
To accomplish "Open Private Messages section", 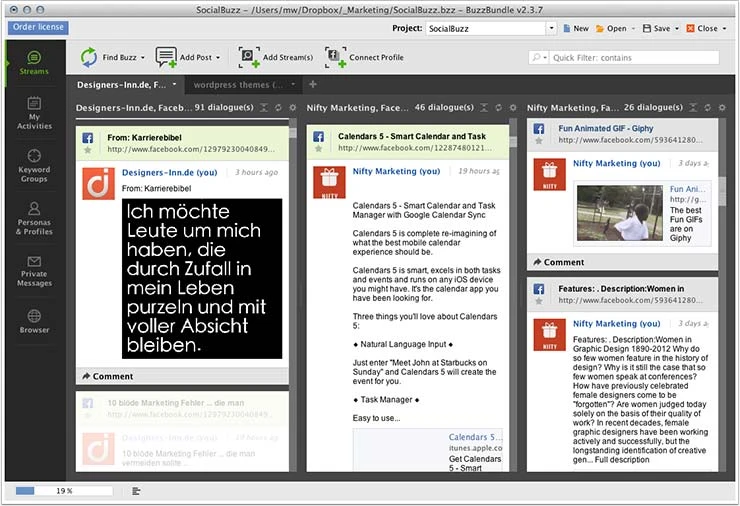I will click(x=34, y=271).
